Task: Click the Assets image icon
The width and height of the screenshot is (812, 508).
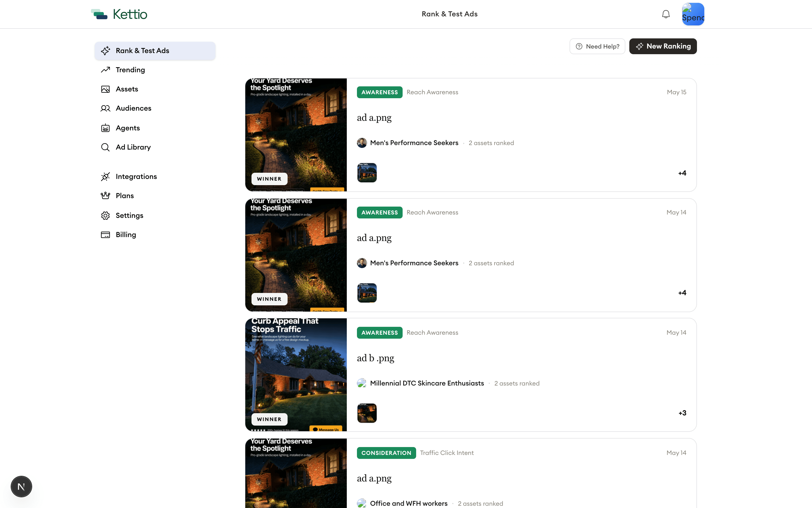Action: tap(105, 89)
